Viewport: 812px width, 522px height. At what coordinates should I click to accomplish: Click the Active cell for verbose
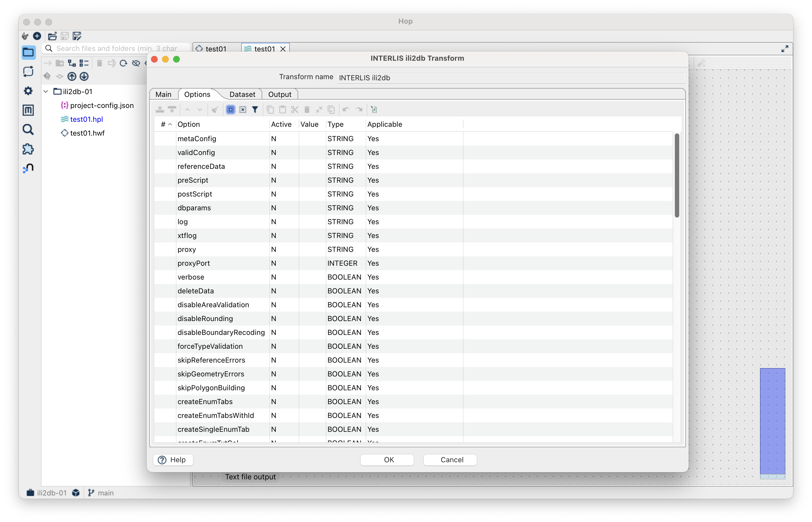tap(284, 277)
